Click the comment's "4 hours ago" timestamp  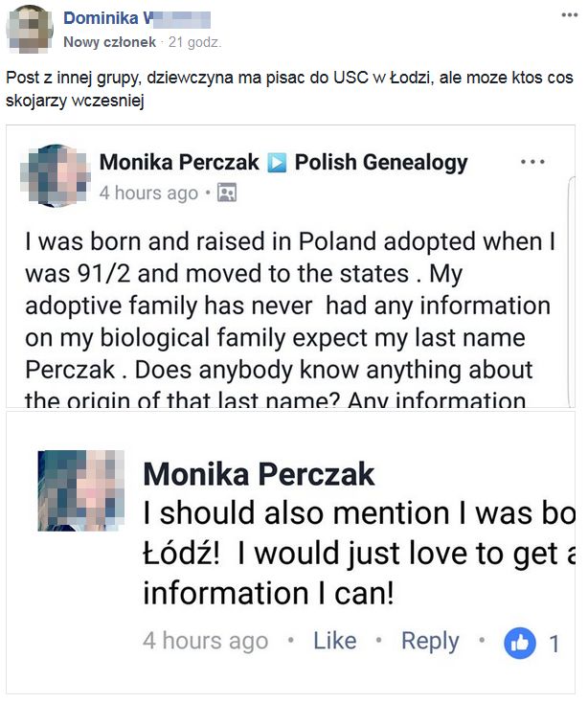click(205, 641)
